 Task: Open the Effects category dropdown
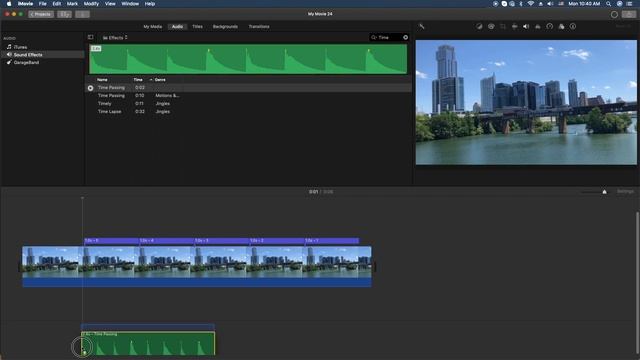[x=115, y=38]
